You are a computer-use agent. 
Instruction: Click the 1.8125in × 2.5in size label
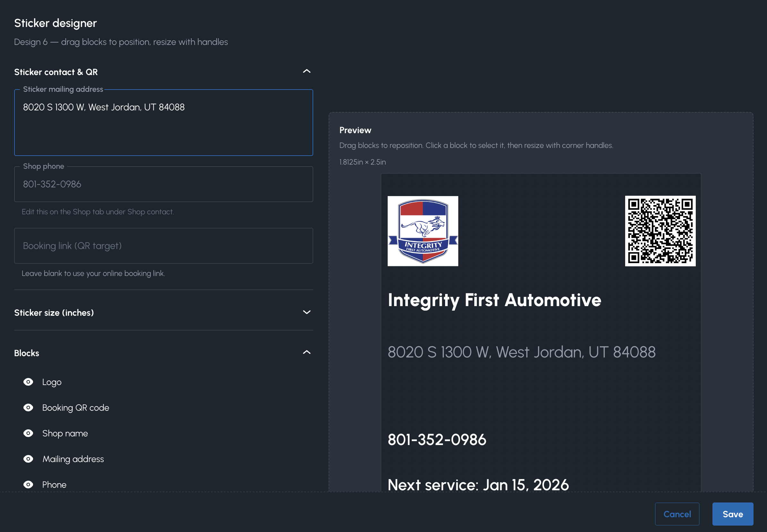pyautogui.click(x=363, y=162)
